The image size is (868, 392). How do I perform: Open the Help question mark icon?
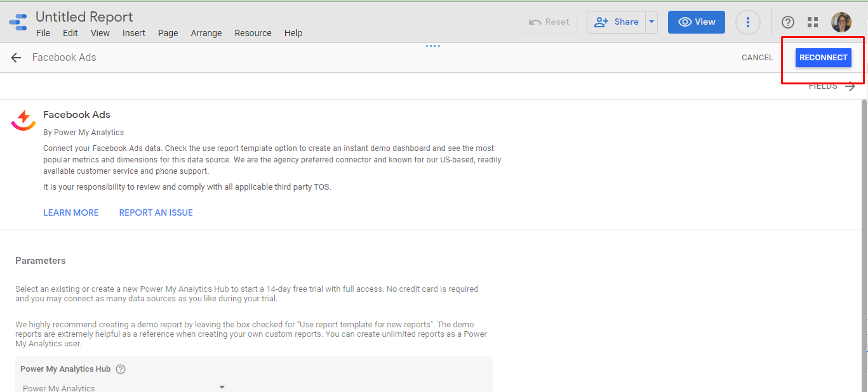tap(788, 22)
